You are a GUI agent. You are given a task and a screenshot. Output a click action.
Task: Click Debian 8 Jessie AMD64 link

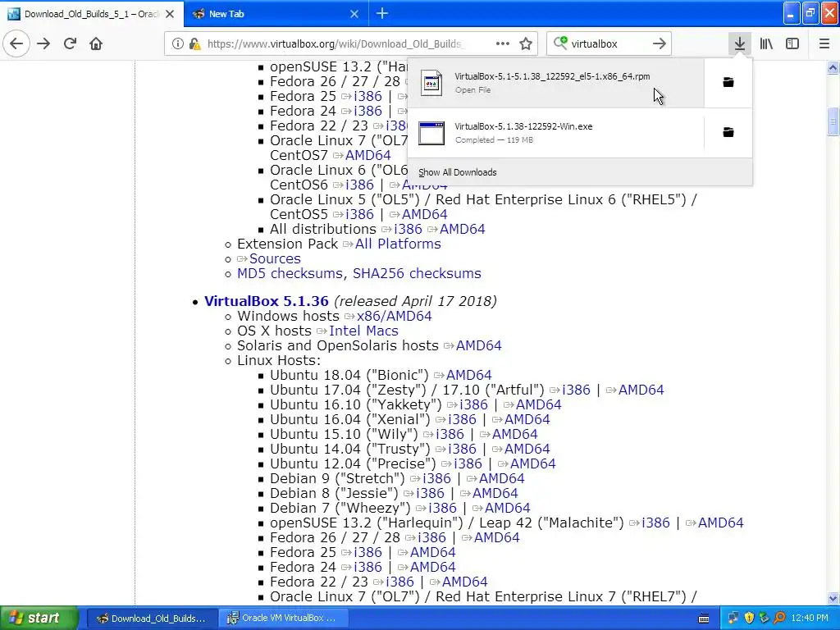coord(495,493)
